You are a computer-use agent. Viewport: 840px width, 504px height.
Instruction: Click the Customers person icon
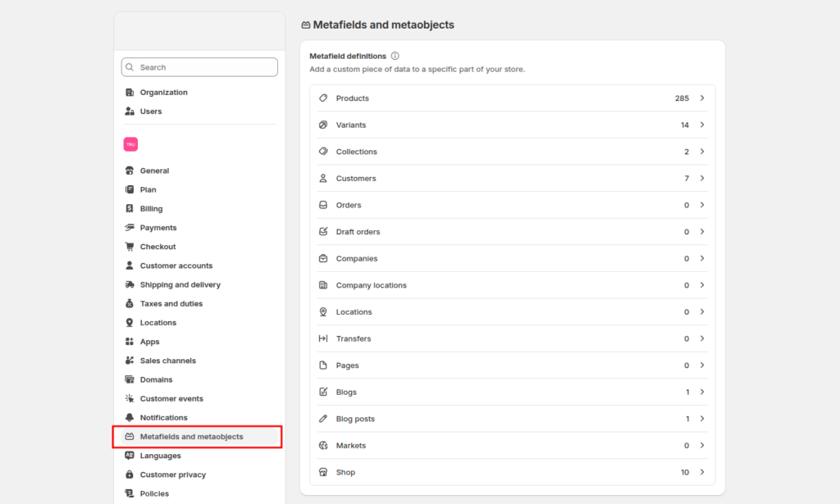[323, 178]
